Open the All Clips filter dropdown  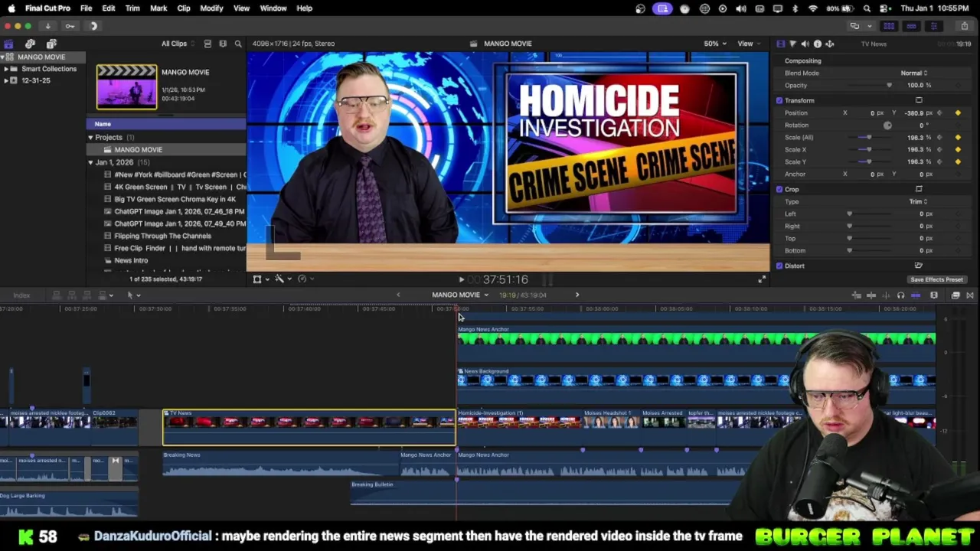tap(178, 44)
